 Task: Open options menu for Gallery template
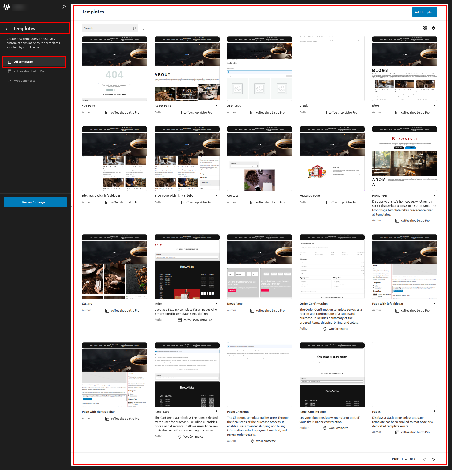click(144, 304)
